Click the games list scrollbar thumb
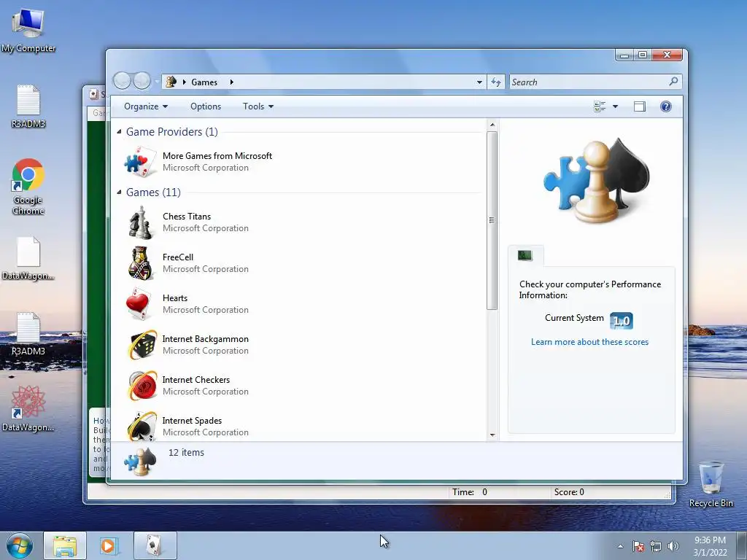The width and height of the screenshot is (747, 560). point(492,220)
